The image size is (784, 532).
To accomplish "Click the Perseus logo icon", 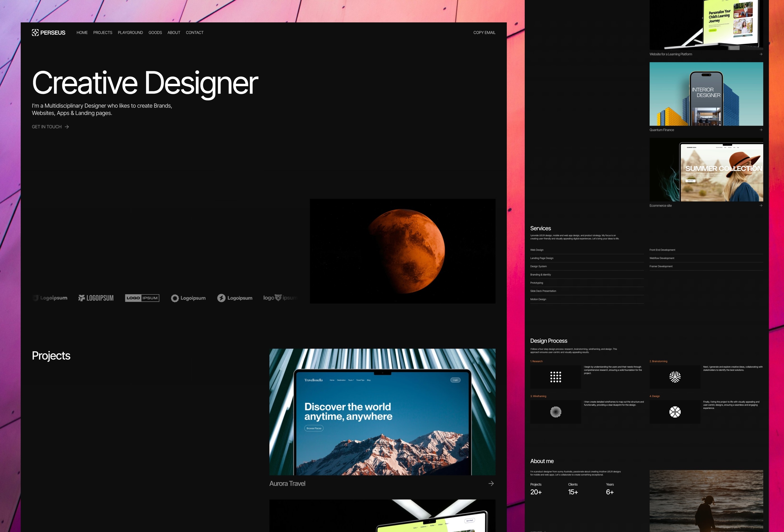I will pos(35,32).
